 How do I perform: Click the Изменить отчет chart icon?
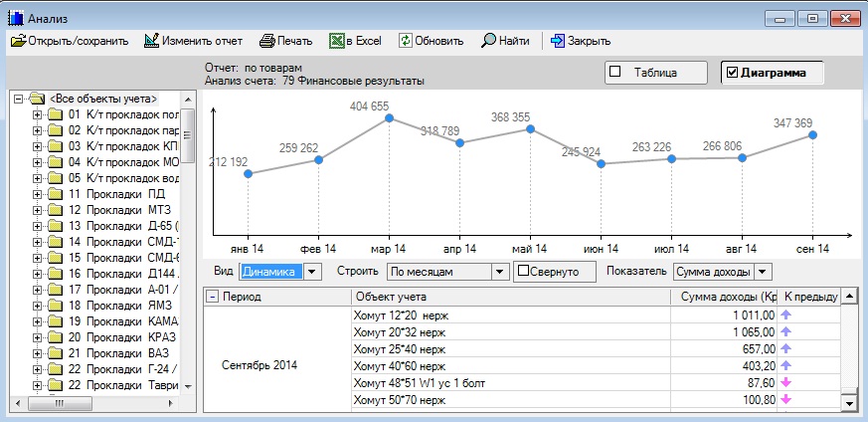pos(151,41)
